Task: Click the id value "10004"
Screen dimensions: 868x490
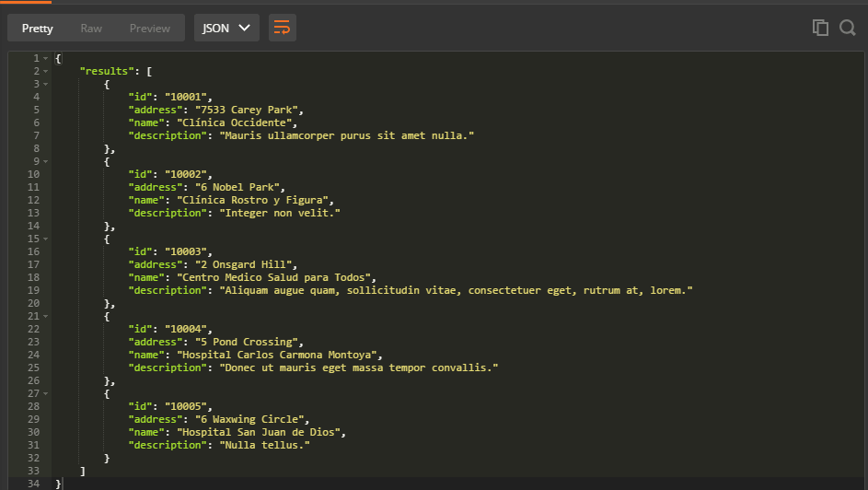Action: 186,329
